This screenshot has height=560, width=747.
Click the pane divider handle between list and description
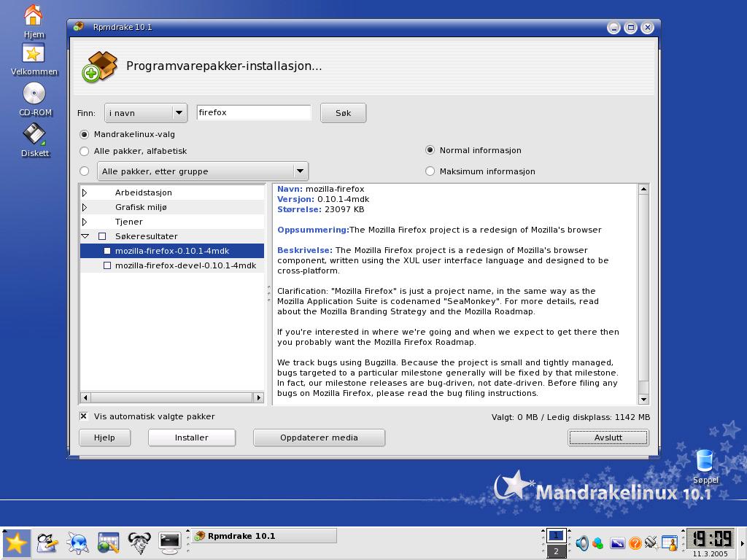tap(268, 295)
